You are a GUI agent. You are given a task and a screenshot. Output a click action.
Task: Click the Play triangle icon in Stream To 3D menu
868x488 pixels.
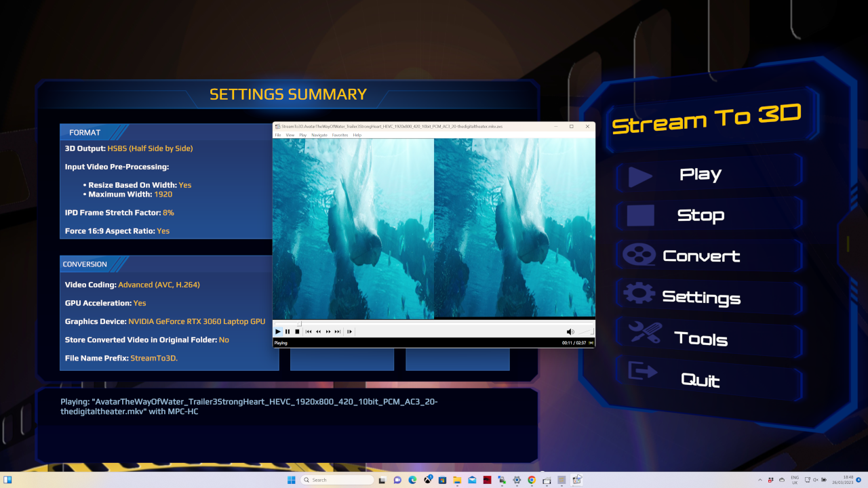pyautogui.click(x=640, y=177)
